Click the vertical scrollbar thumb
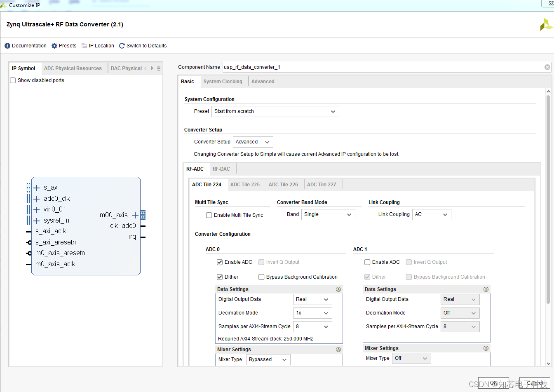This screenshot has height=392, width=554. click(548, 200)
